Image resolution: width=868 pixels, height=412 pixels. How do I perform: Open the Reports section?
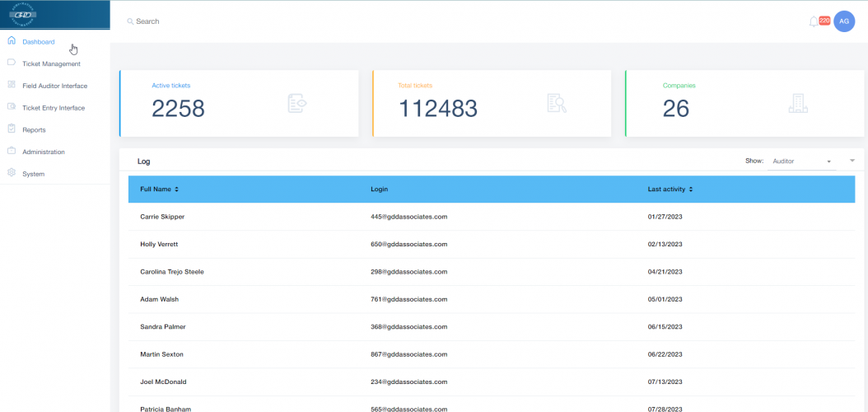pyautogui.click(x=34, y=130)
